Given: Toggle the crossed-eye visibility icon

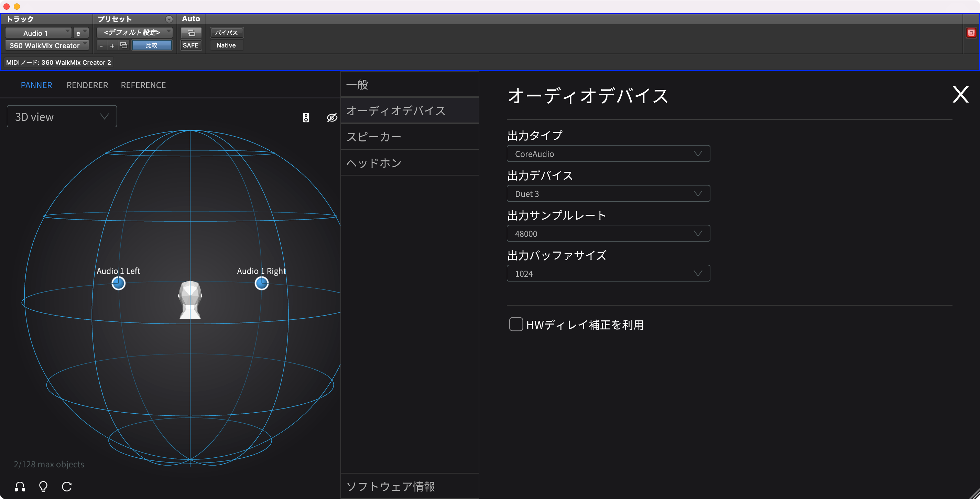Looking at the screenshot, I should coord(332,118).
